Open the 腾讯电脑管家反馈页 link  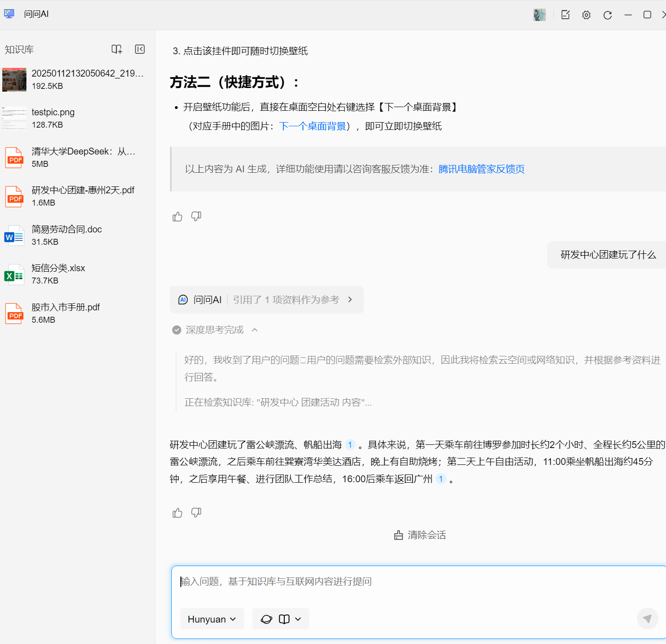[481, 169]
